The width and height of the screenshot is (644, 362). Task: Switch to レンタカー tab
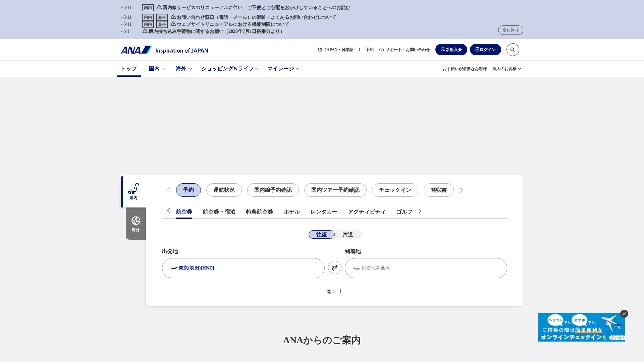tap(324, 212)
